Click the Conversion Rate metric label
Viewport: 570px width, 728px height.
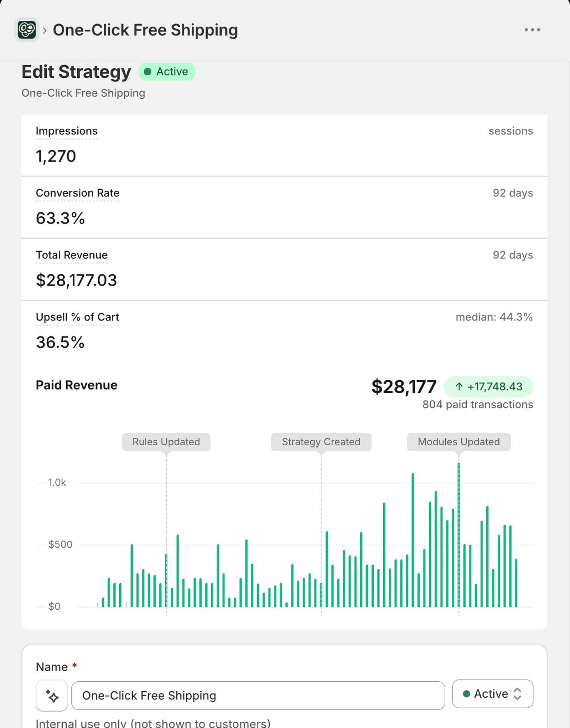(x=78, y=193)
